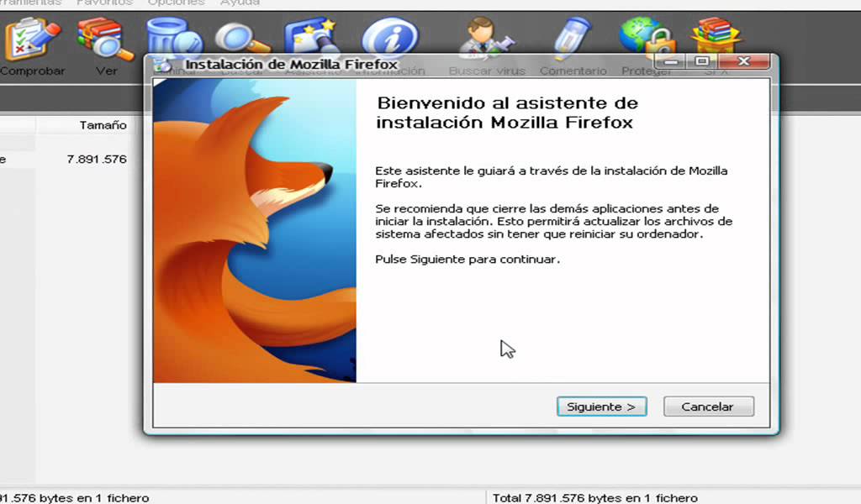Open the Favoritos menu in WinRAR
This screenshot has width=861, height=504.
104,3
